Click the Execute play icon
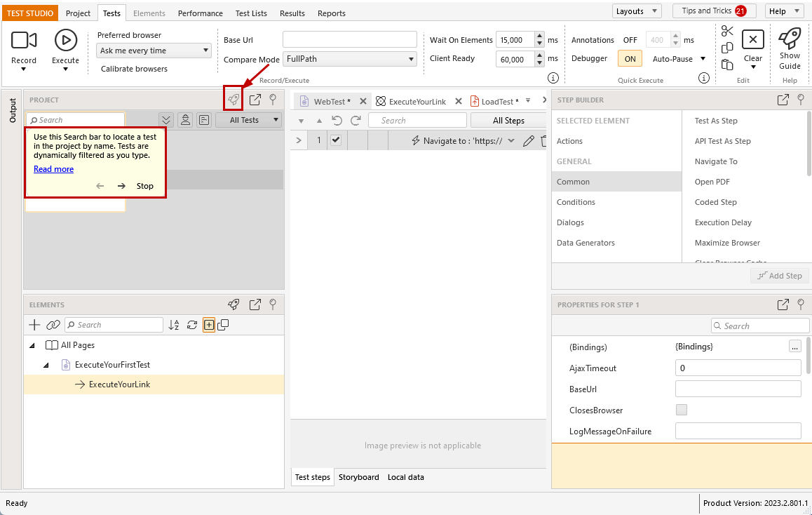 pos(66,40)
